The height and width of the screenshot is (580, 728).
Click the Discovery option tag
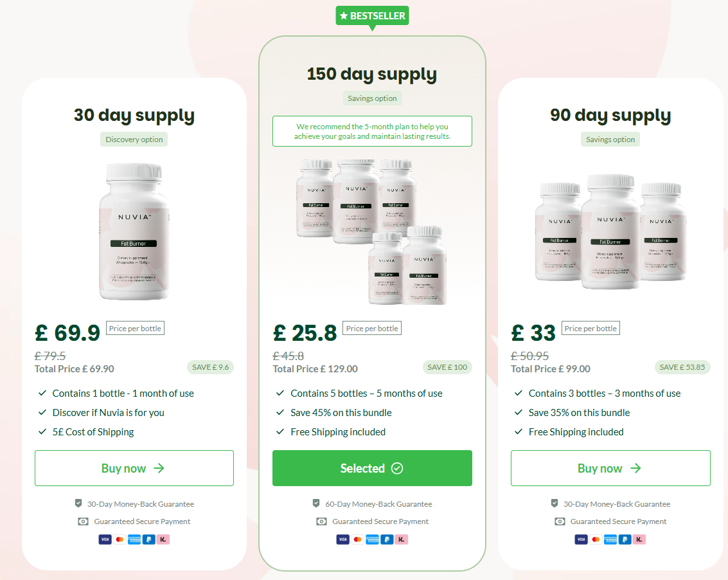[x=134, y=140]
